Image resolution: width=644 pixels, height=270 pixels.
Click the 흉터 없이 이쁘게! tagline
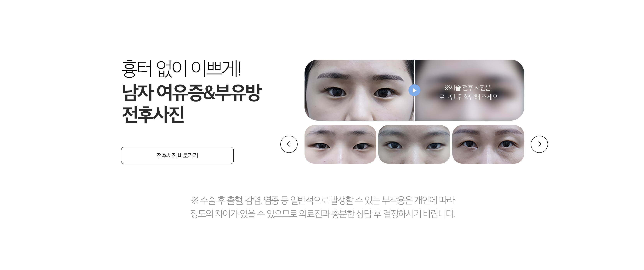click(181, 69)
